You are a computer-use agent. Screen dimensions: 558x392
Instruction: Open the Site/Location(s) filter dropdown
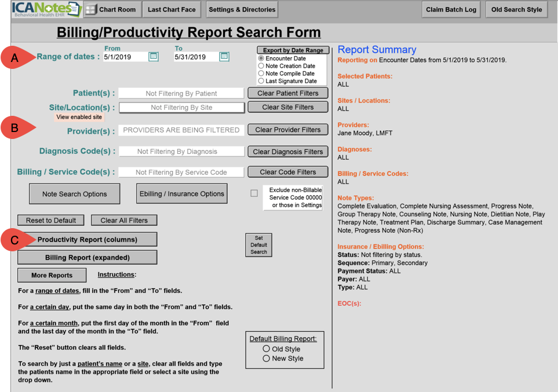click(x=181, y=108)
